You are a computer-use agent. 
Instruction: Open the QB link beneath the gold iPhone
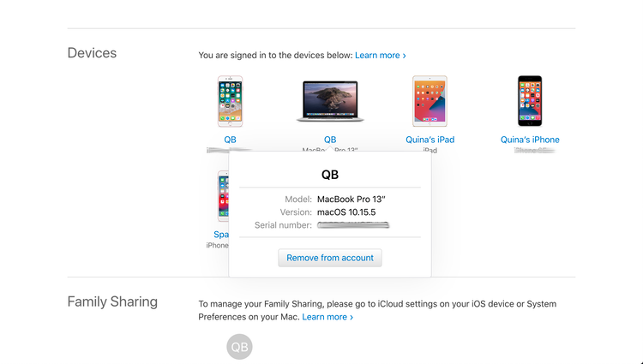tap(230, 140)
